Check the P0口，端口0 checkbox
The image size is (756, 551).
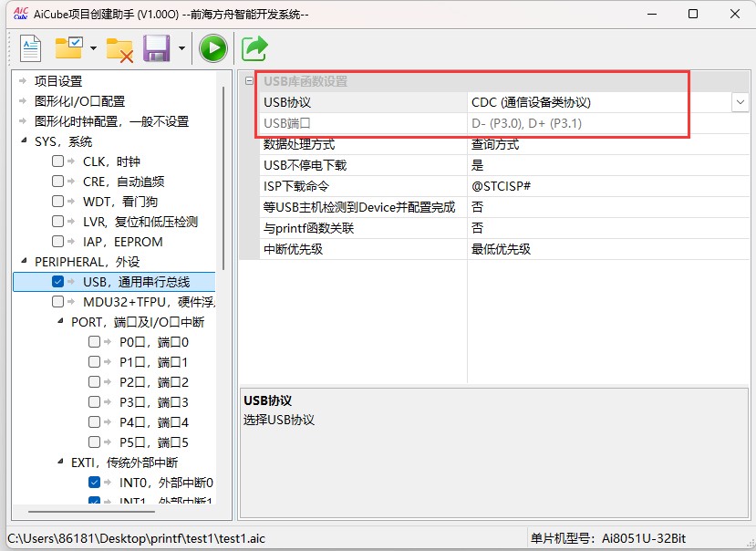pyautogui.click(x=95, y=342)
